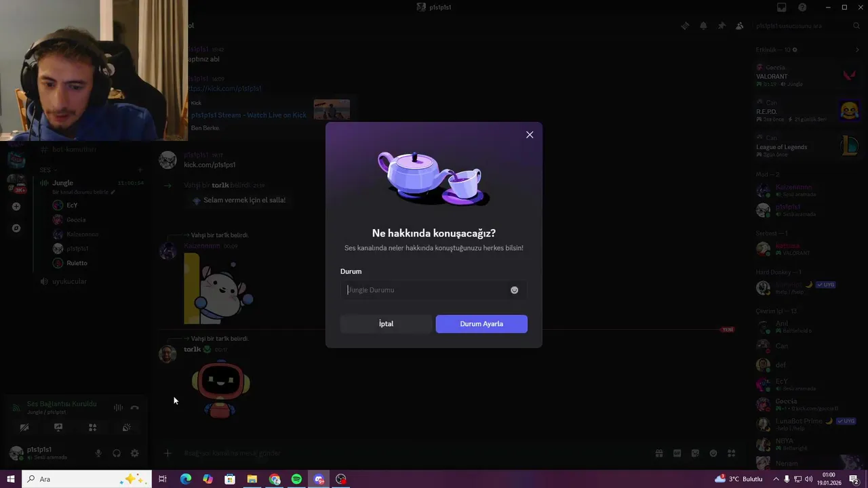Disconnect from voice with hang-up icon
Image resolution: width=868 pixels, height=488 pixels.
point(134,407)
